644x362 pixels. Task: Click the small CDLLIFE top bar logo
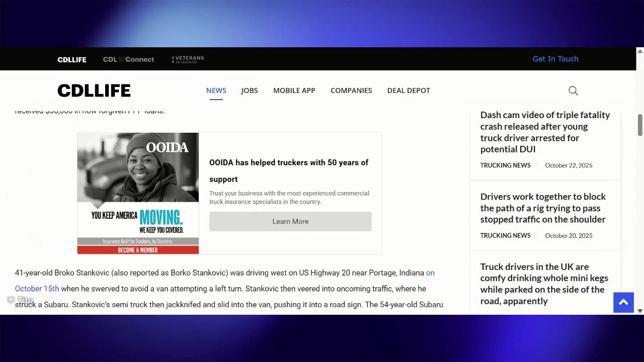(x=72, y=59)
